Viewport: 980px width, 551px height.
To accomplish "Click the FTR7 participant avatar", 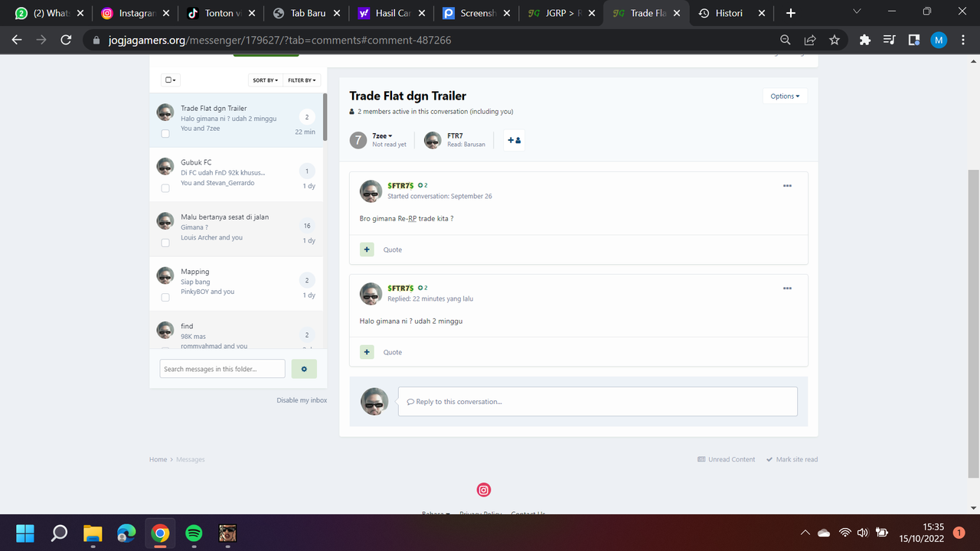I will (x=433, y=140).
